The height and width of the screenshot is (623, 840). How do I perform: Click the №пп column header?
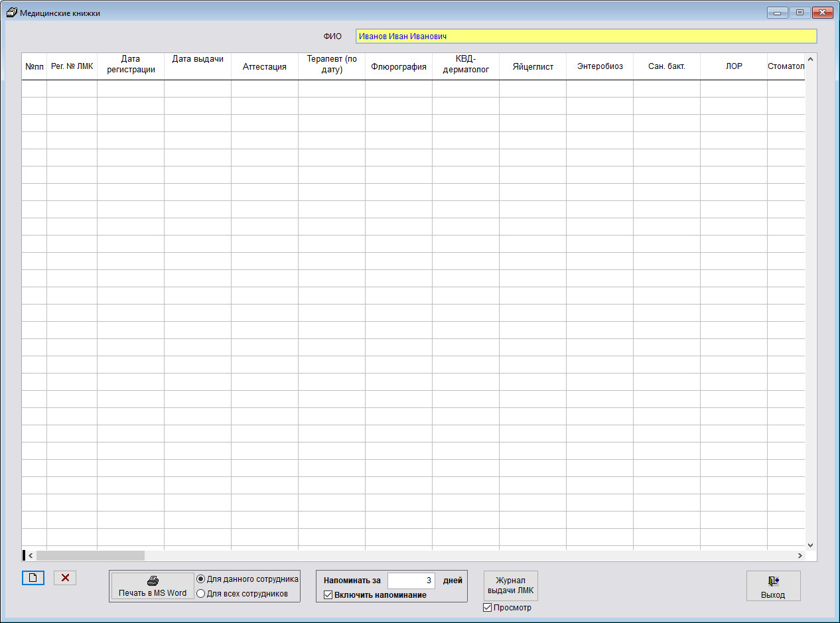tap(35, 67)
